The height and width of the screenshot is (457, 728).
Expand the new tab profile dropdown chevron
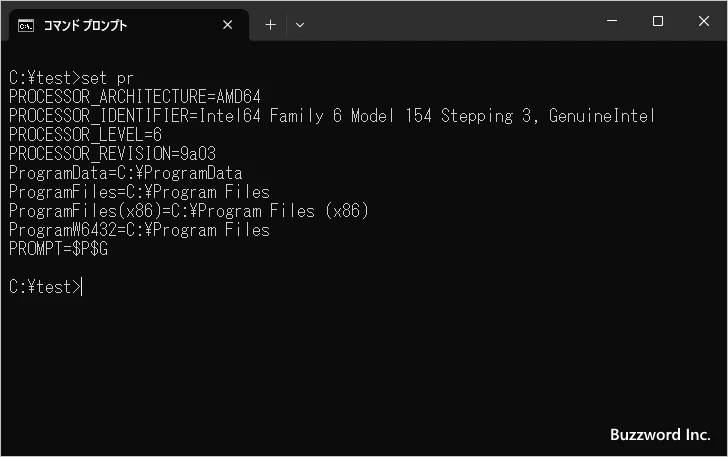300,25
